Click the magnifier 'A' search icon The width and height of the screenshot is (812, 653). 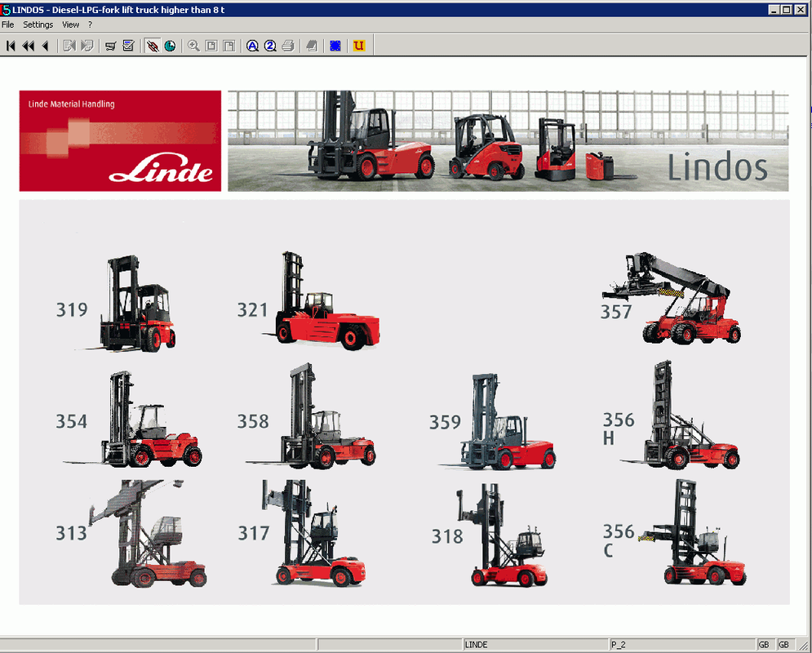click(x=252, y=46)
